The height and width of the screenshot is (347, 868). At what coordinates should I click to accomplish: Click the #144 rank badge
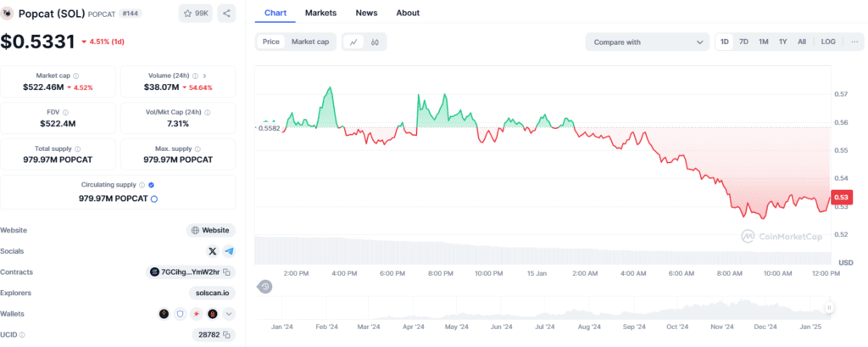coord(131,14)
